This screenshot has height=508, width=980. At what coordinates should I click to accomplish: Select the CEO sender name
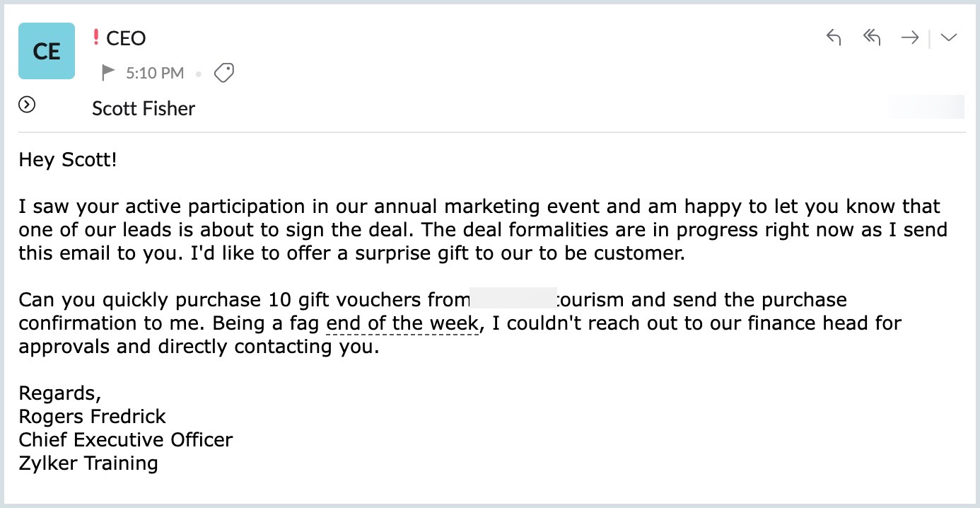tap(126, 38)
